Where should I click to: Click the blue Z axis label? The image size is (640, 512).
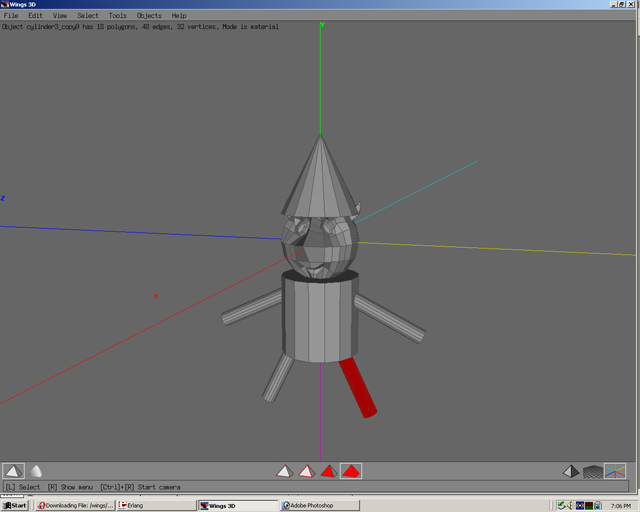[3, 198]
